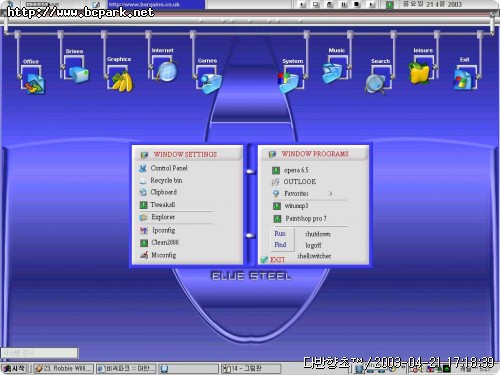Click the green Tweakall icon
The width and height of the screenshot is (500, 375).
point(143,205)
